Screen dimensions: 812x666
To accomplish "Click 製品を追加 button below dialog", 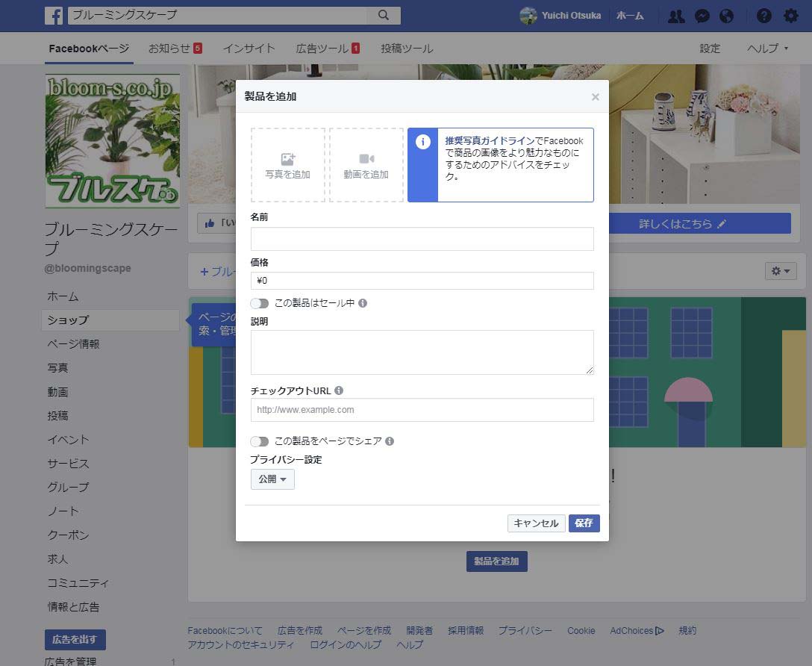I will 496,561.
